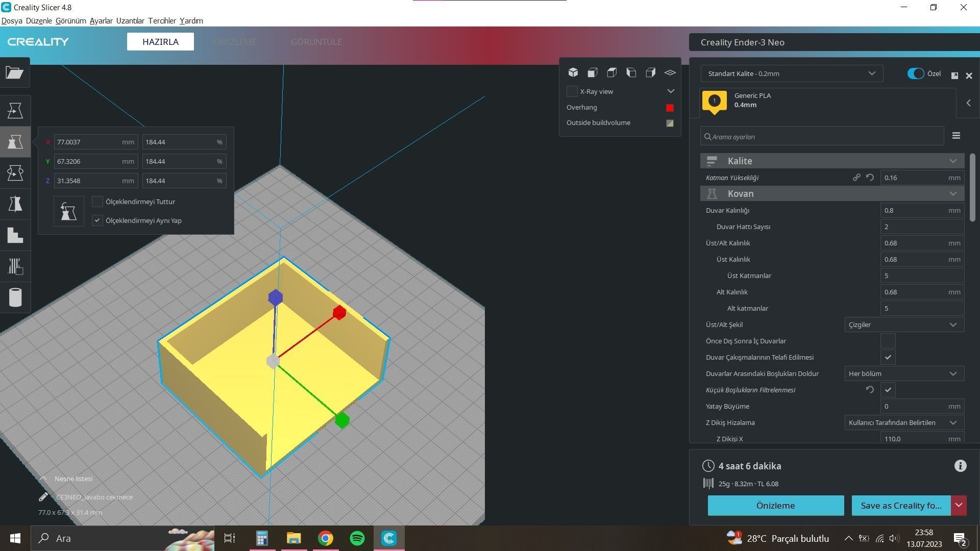The image size is (980, 551).
Task: Uncheck Ölçeklendirmeyi Aynı Yap checkbox
Action: (x=97, y=220)
